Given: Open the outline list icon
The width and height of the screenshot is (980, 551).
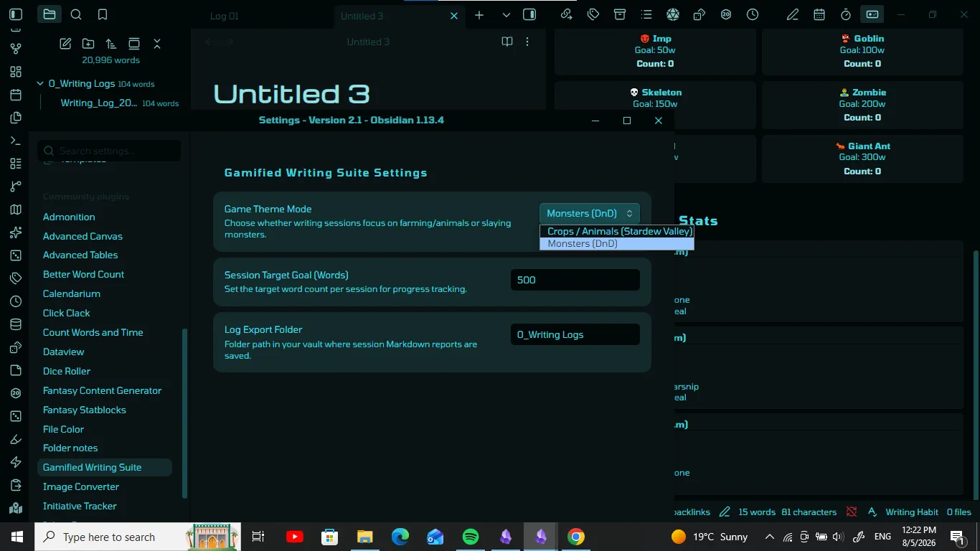Looking at the screenshot, I should coord(646,14).
